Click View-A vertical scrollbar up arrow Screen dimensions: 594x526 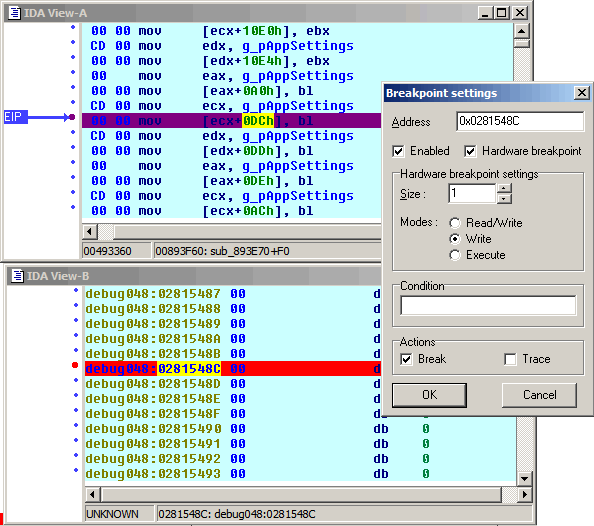tap(522, 31)
